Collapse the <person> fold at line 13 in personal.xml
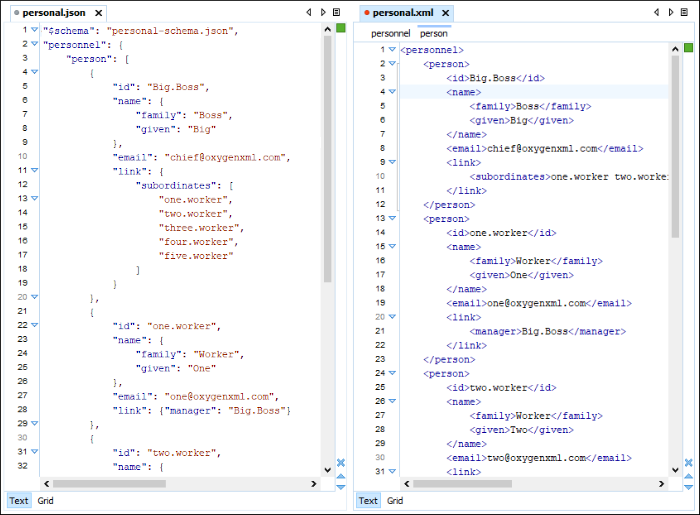 392,218
